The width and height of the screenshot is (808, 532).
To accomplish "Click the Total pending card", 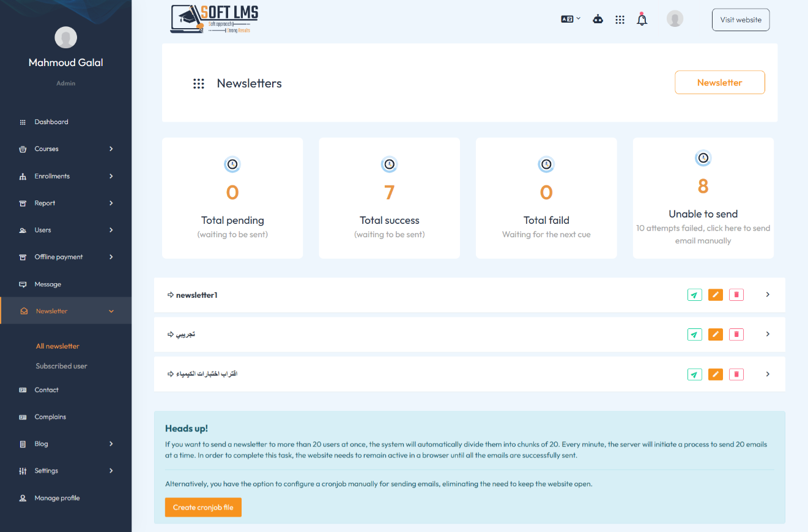I will (x=232, y=198).
